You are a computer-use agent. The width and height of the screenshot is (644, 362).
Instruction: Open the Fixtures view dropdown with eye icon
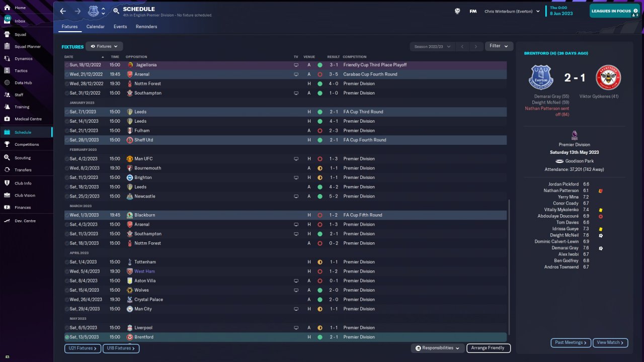pos(104,46)
